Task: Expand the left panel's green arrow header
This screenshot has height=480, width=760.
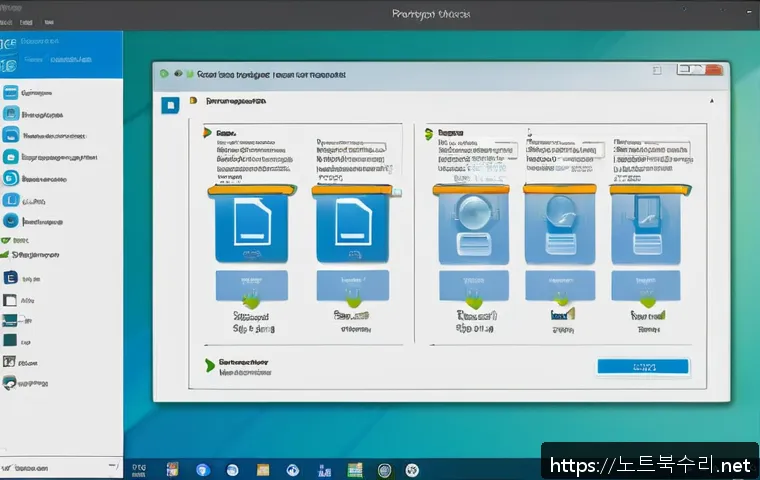Action: [207, 132]
